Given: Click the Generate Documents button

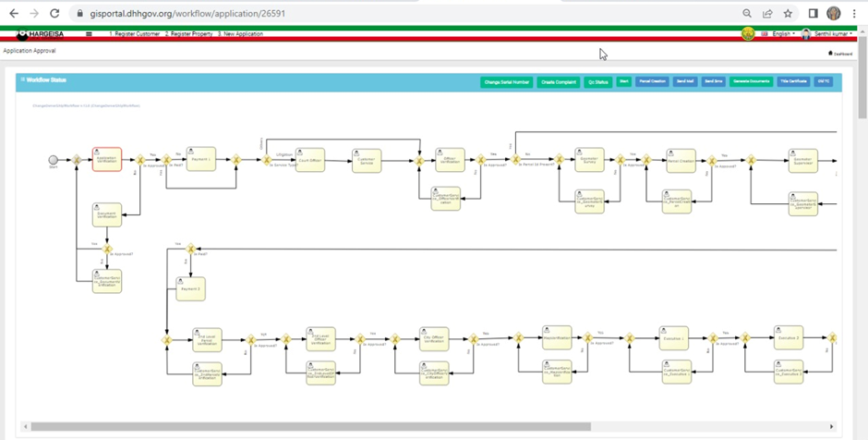Looking at the screenshot, I should coord(752,81).
